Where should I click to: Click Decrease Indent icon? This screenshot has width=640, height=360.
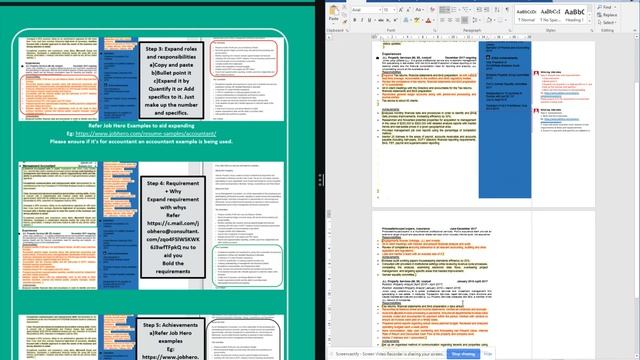479,9
